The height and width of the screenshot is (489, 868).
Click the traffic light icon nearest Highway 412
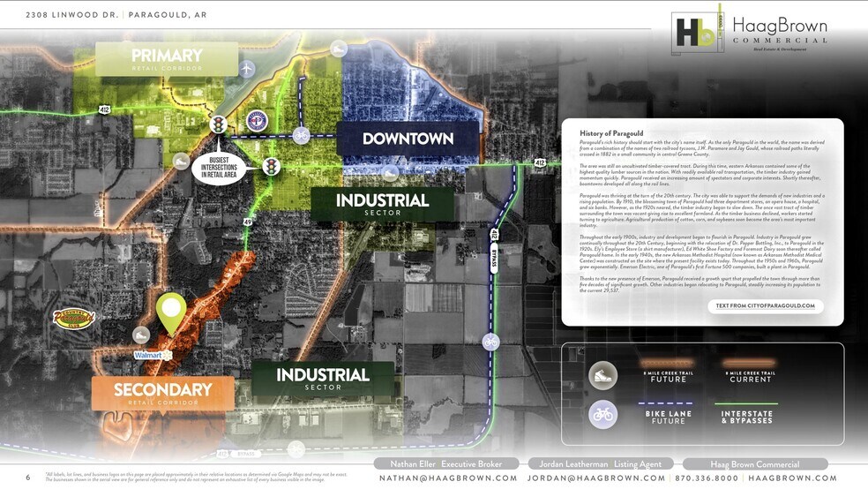pos(216,124)
